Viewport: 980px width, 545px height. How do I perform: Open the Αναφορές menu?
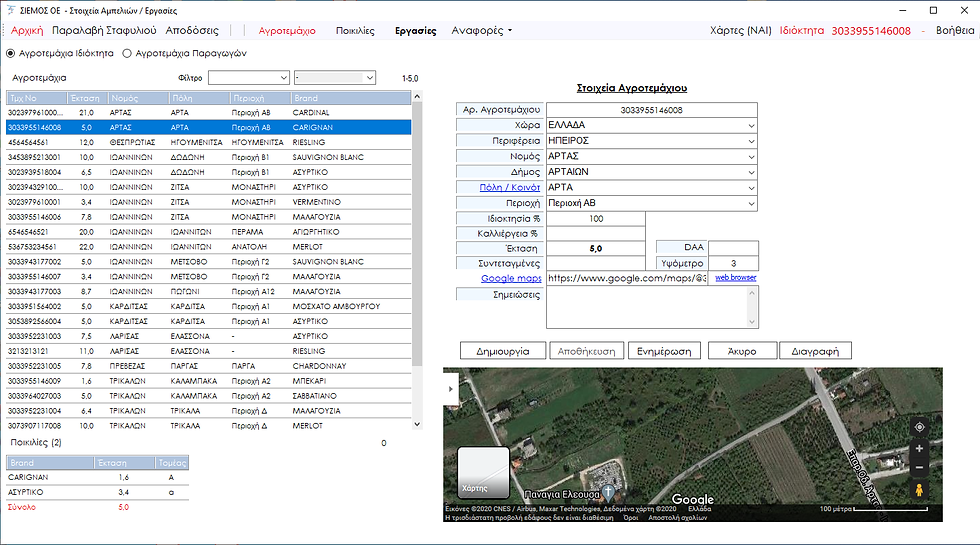point(481,30)
